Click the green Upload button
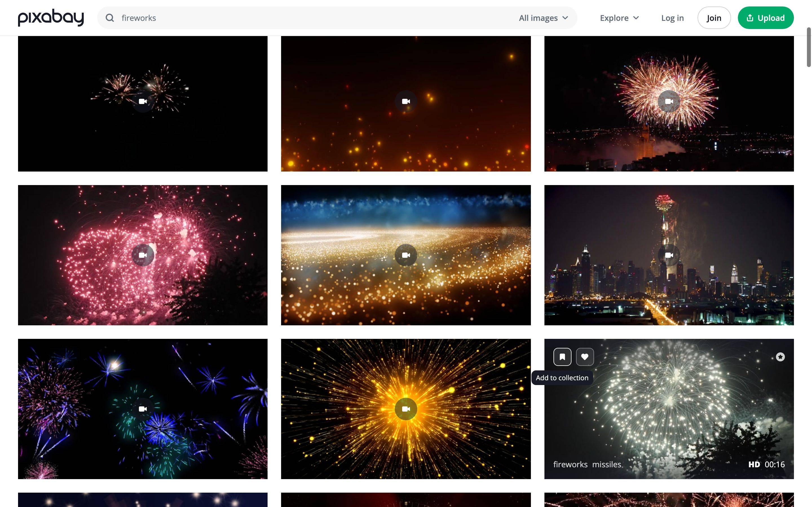 click(765, 18)
